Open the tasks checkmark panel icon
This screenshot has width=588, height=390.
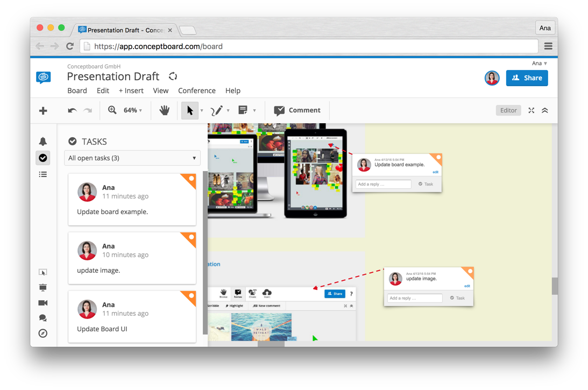[43, 158]
